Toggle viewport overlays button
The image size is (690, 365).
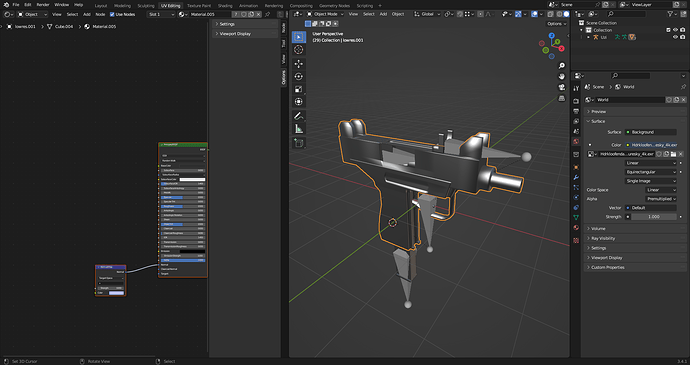pos(534,14)
